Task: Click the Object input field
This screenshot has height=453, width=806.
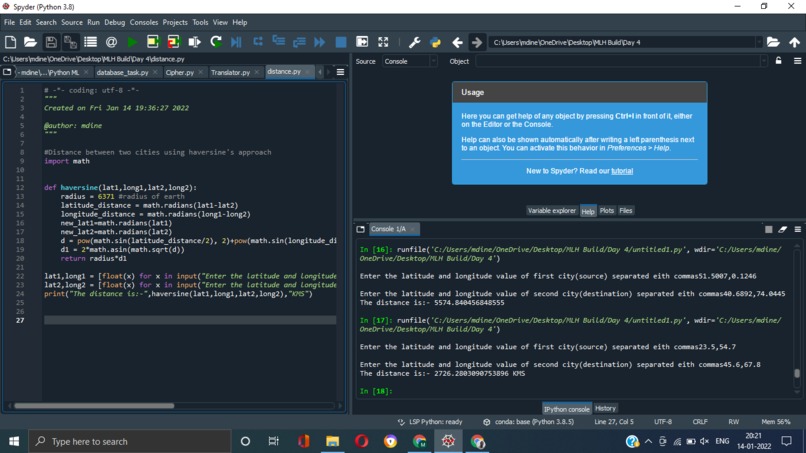Action: (x=620, y=61)
